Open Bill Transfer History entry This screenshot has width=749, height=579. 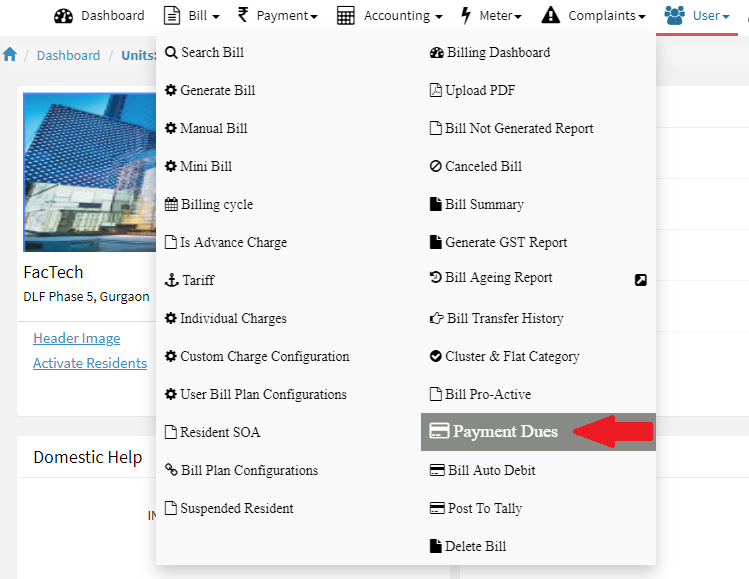click(497, 318)
